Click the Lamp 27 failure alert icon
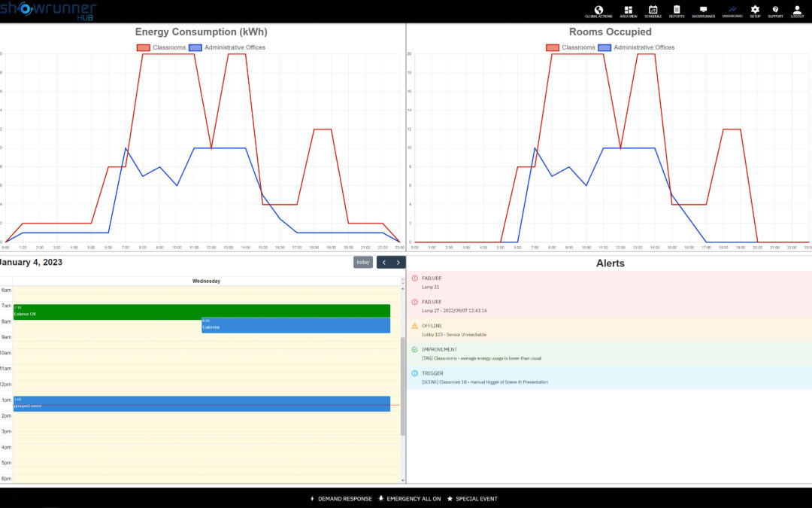 coord(414,302)
